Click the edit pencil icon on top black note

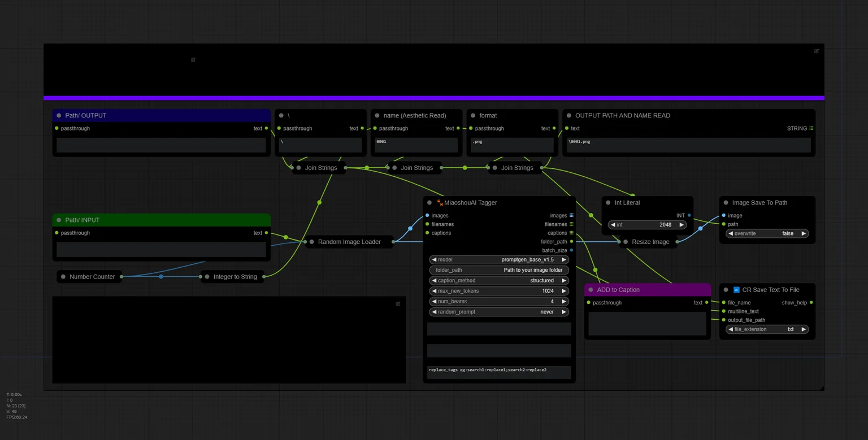pos(193,60)
